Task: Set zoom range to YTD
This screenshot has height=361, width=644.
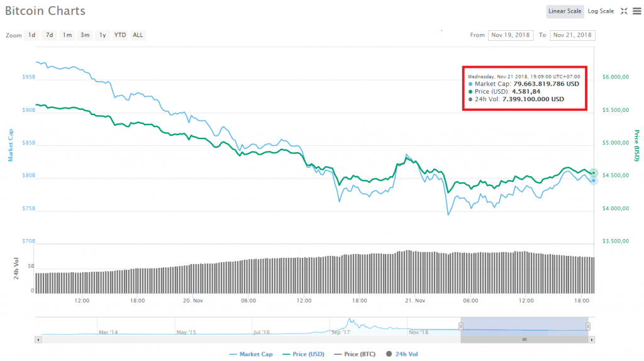Action: click(x=120, y=35)
